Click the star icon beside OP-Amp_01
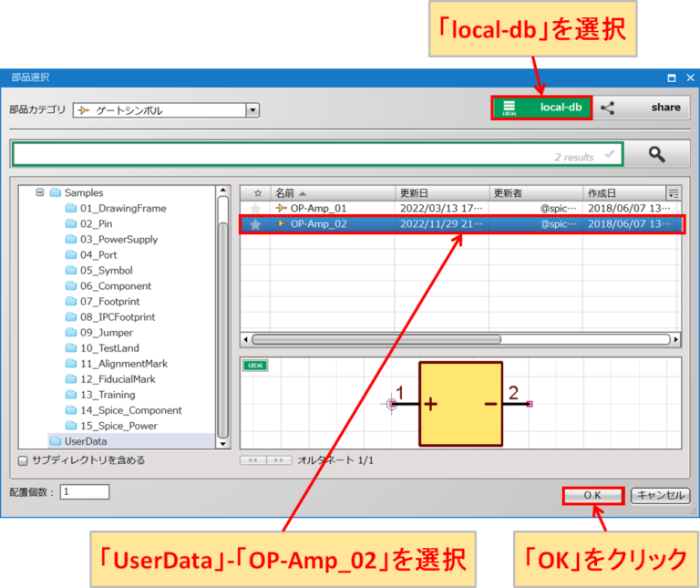Screen dimensions: 700x588 point(256,209)
